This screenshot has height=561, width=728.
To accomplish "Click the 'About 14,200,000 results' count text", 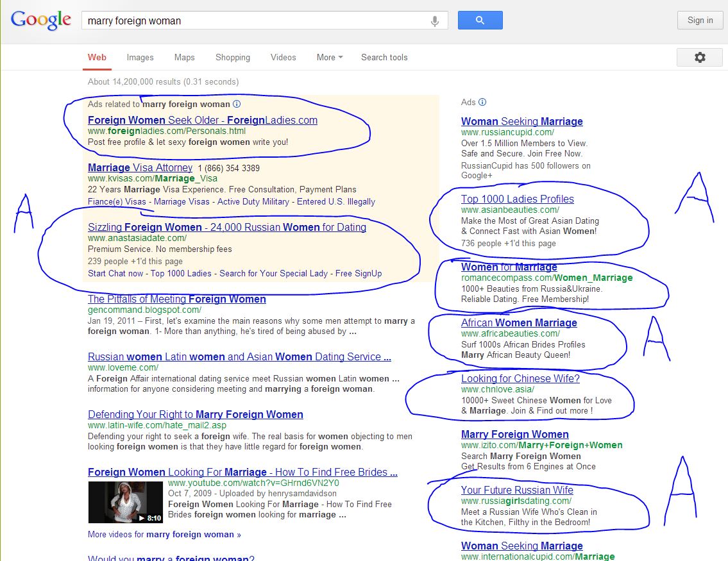I will 164,82.
